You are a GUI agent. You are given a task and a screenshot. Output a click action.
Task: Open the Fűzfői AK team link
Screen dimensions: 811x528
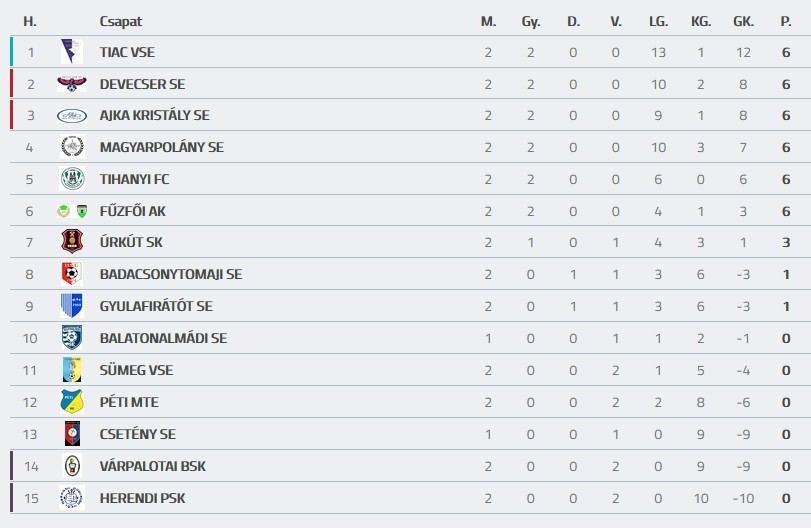pyautogui.click(x=134, y=211)
